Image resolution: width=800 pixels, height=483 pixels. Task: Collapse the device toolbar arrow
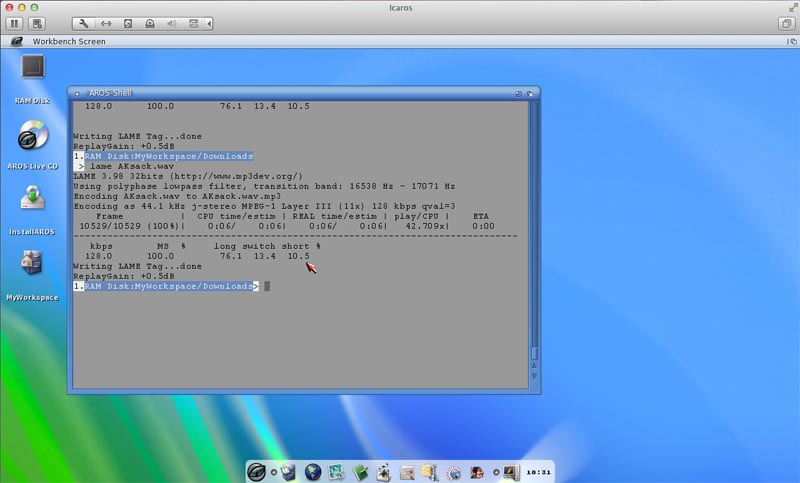(209, 23)
